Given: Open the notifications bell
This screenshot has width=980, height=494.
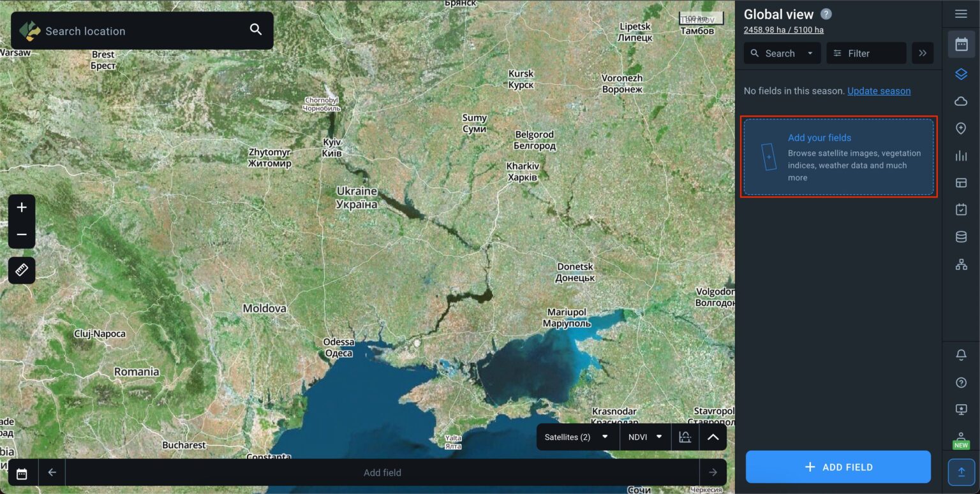Looking at the screenshot, I should [x=961, y=354].
